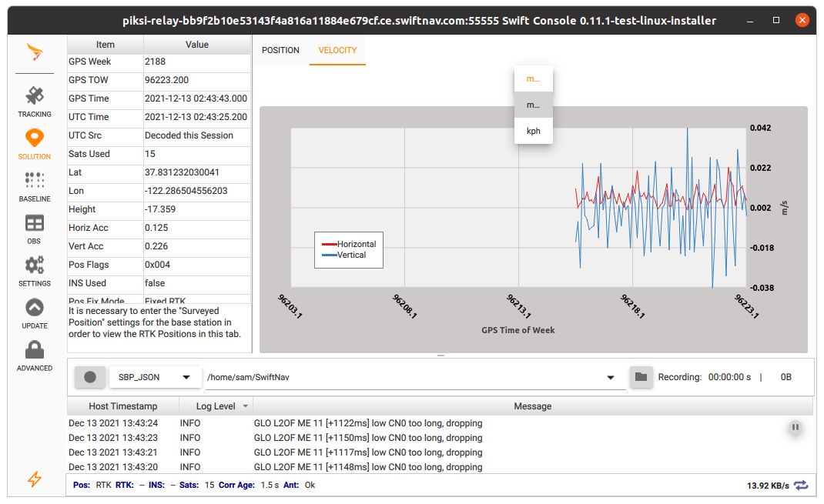Image resolution: width=824 pixels, height=504 pixels.
Task: Click the 96213.1 x-axis tick label
Action: (x=519, y=306)
